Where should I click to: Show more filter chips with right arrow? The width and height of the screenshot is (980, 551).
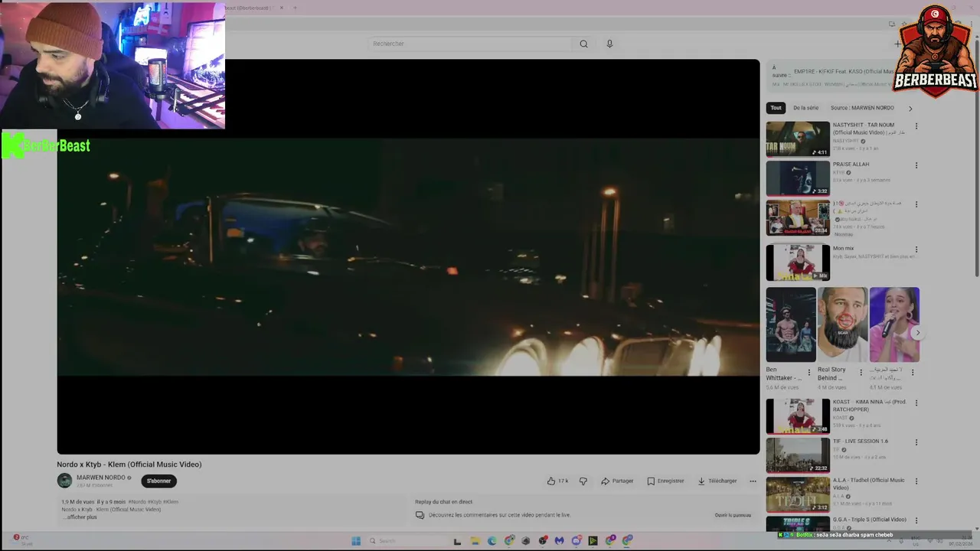(910, 109)
